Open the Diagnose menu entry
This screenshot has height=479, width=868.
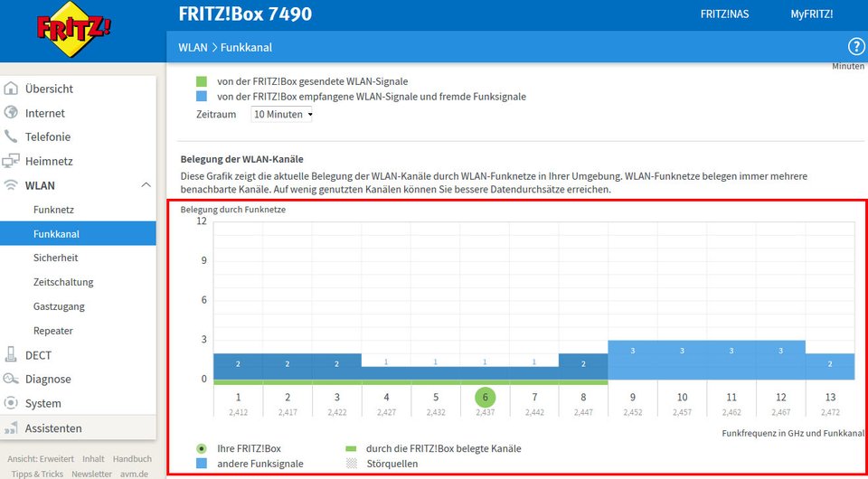point(48,380)
